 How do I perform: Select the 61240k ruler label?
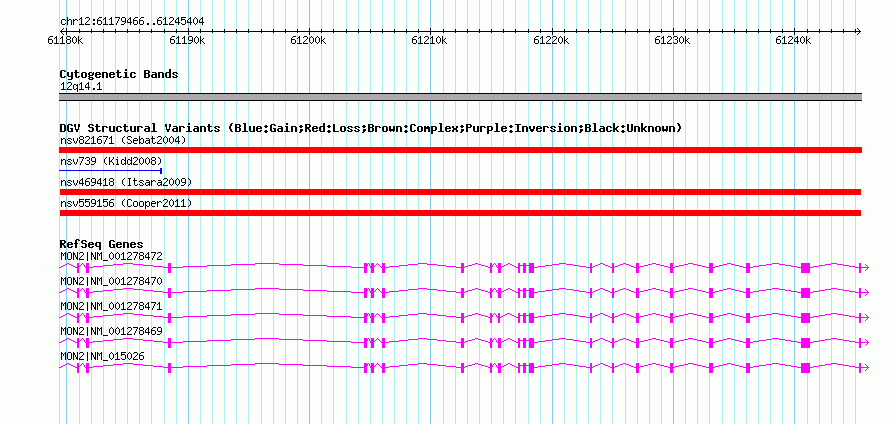(x=794, y=40)
